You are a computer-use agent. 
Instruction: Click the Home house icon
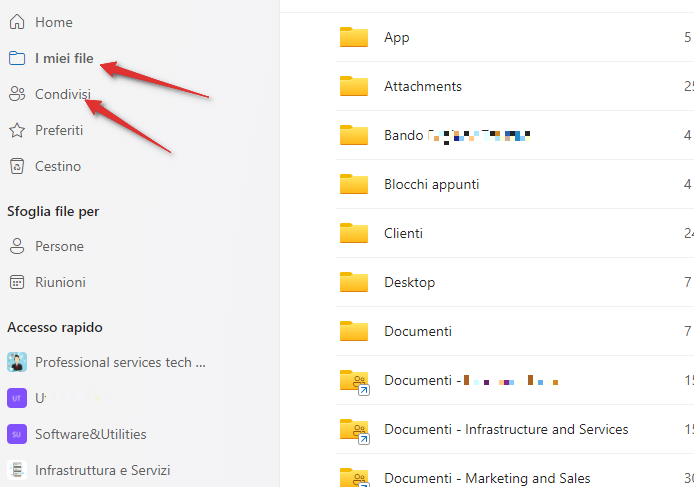point(17,22)
